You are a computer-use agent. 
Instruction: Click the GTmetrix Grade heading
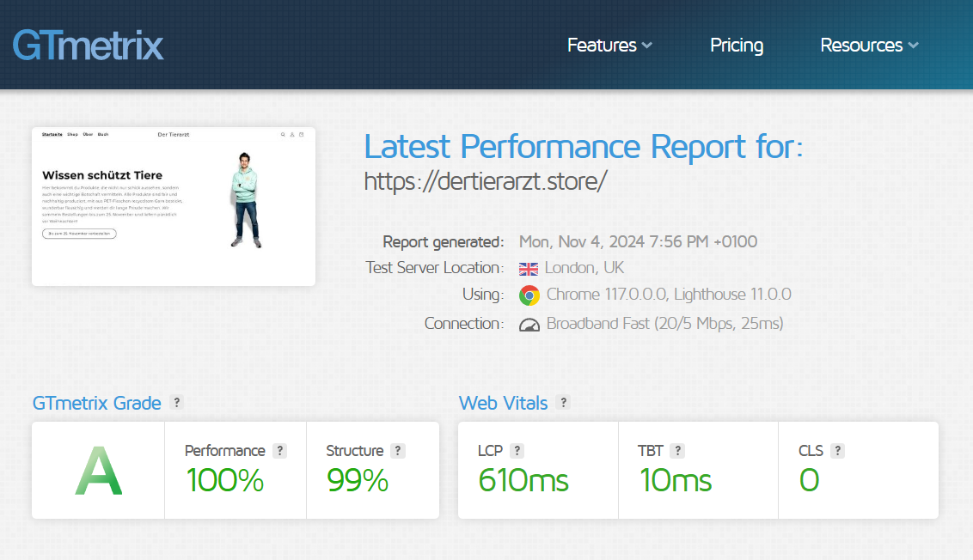97,403
